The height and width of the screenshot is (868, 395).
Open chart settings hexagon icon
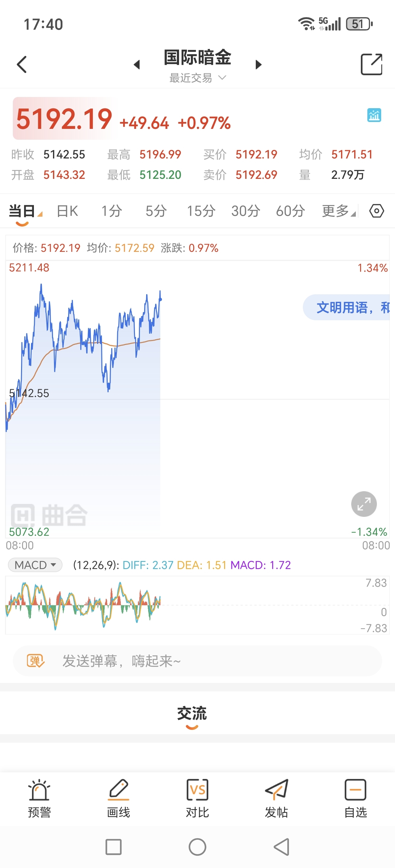coord(377,211)
